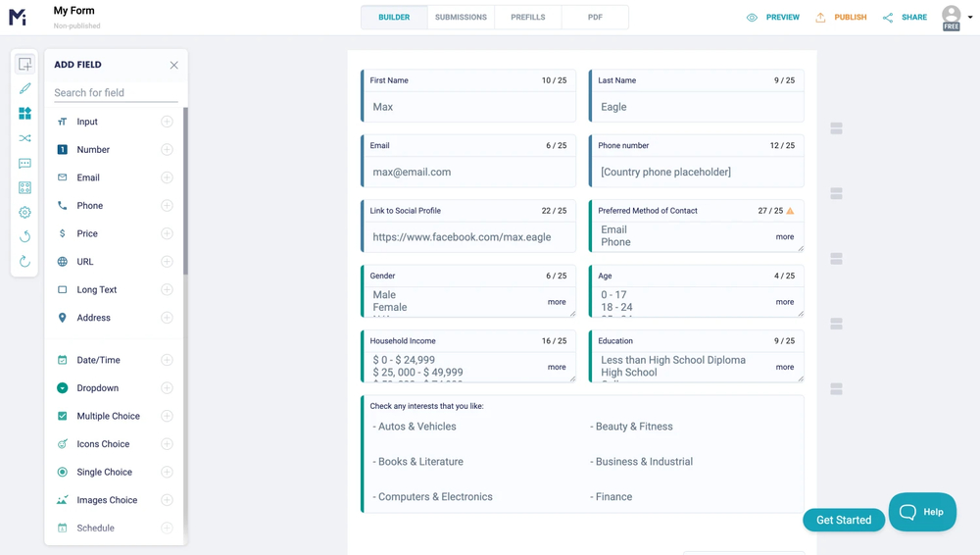Click the plus icon next to Dropdown field

[x=167, y=388]
